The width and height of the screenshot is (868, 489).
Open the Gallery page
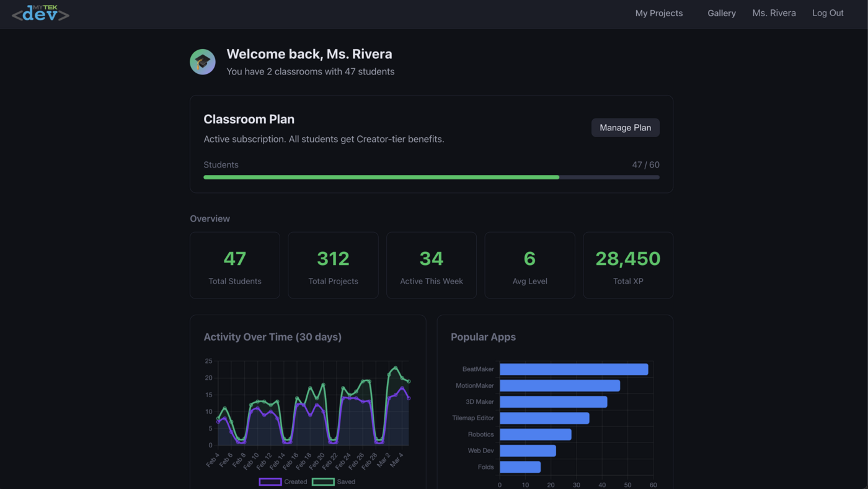coord(721,13)
